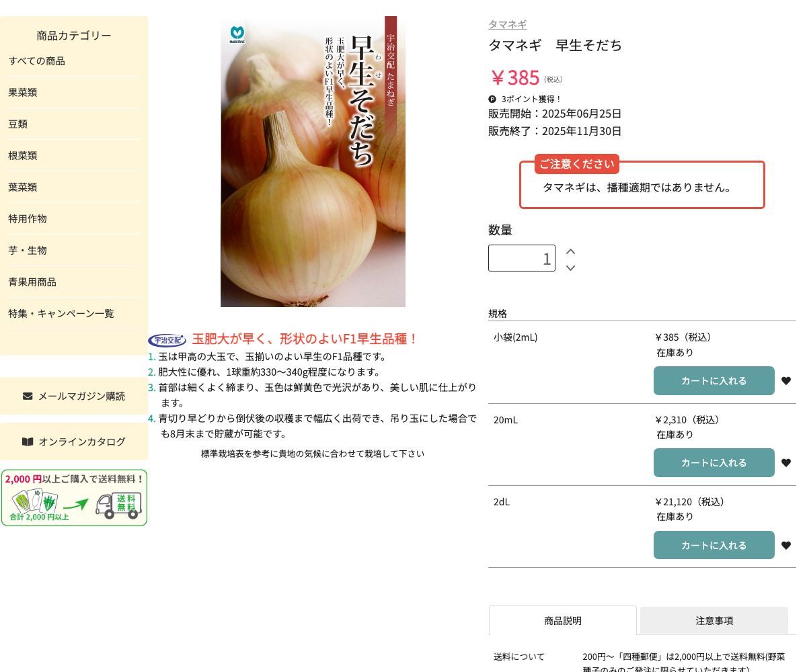
Task: Click the envelope icon beside メールマガジン購読
Action: pos(28,396)
